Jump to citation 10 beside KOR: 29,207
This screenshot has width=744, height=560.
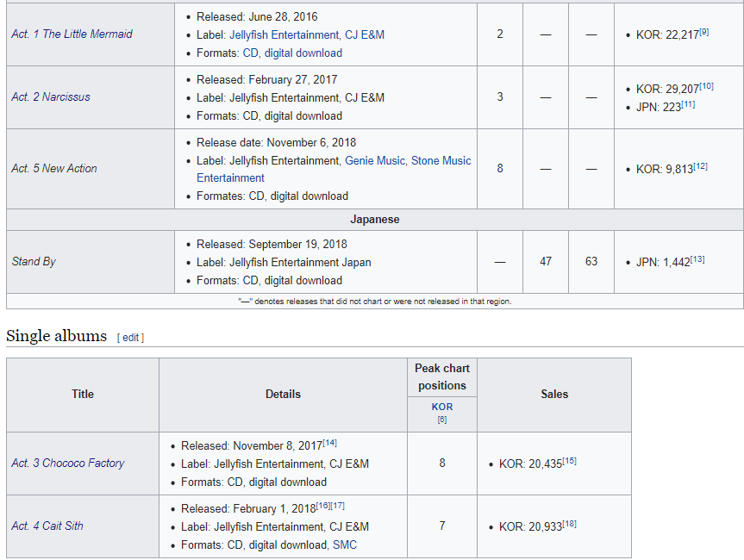pos(707,86)
